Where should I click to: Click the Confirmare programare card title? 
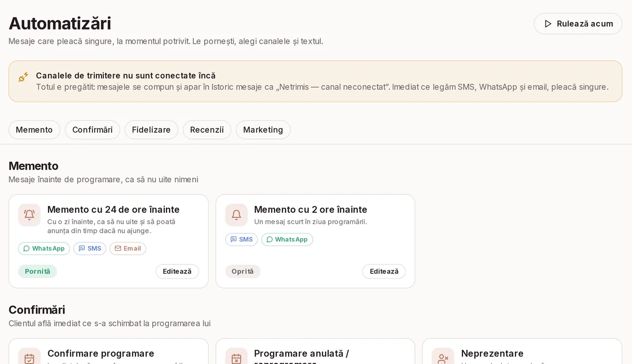(x=101, y=353)
